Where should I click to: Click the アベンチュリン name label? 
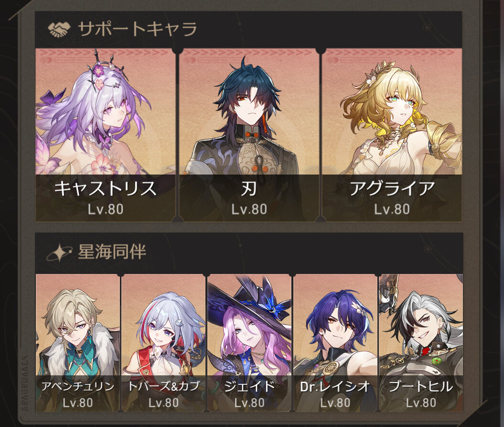78,386
